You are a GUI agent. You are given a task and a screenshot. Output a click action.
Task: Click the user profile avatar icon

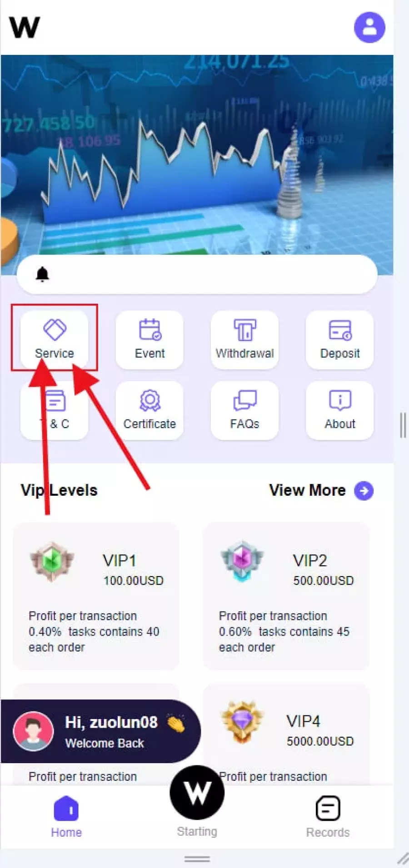click(x=369, y=27)
